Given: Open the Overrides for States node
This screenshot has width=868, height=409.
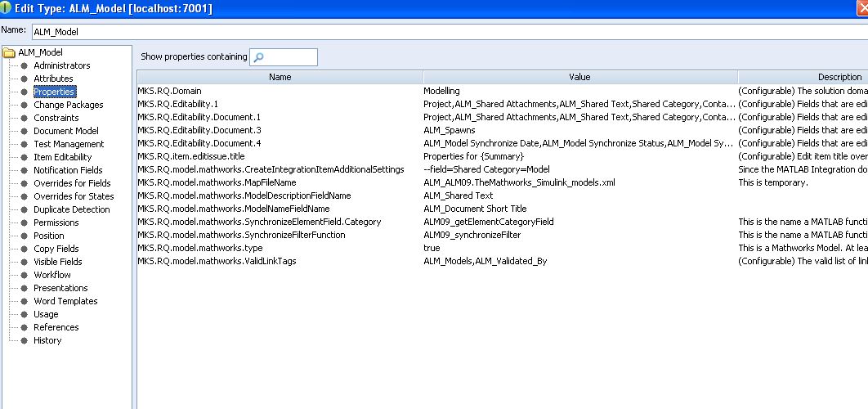Looking at the screenshot, I should [x=74, y=196].
